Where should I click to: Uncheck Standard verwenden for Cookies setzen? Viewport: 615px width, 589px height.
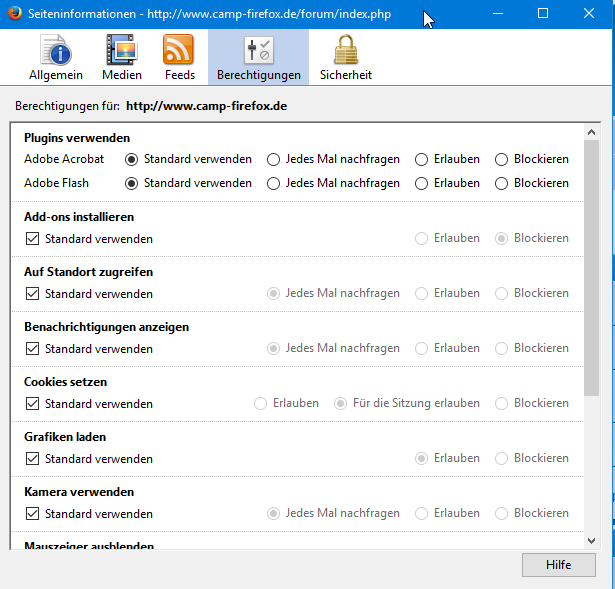pyautogui.click(x=32, y=404)
